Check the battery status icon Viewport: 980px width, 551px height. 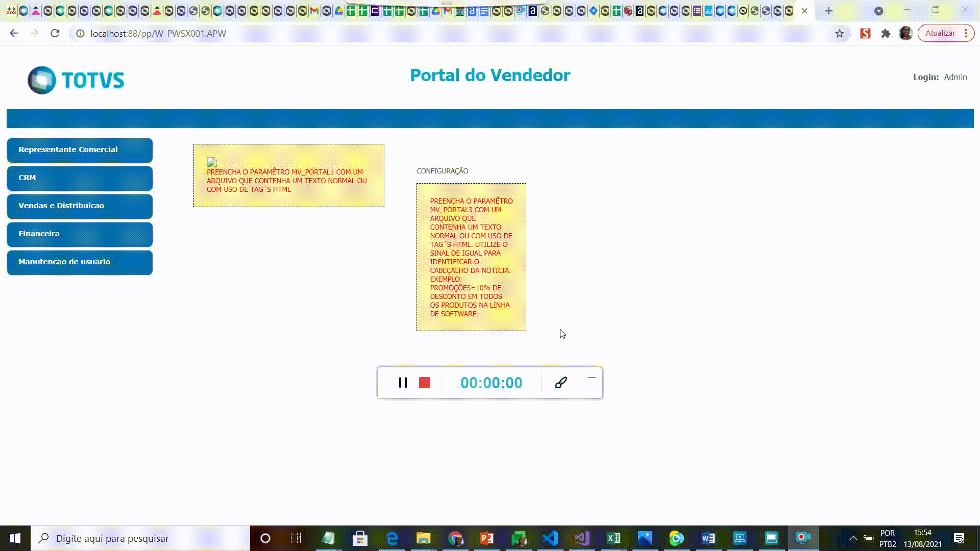(868, 538)
